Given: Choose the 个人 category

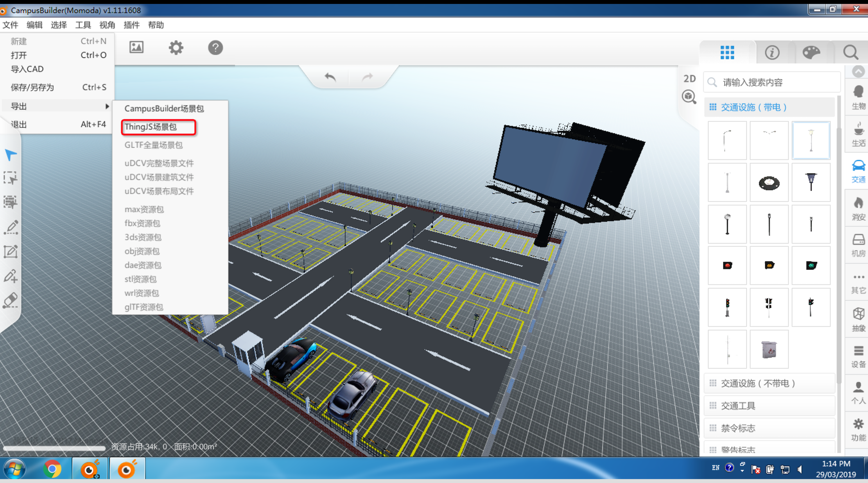Looking at the screenshot, I should pos(859,393).
